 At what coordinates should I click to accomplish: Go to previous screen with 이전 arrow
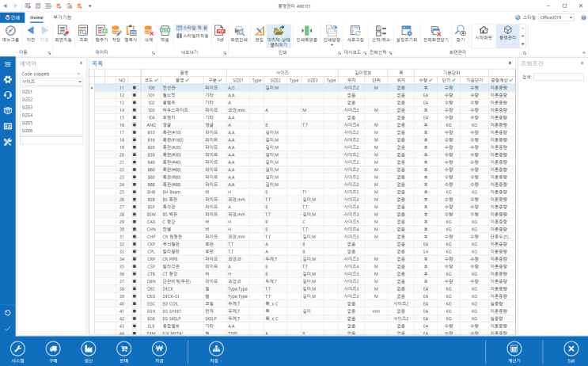point(31,31)
